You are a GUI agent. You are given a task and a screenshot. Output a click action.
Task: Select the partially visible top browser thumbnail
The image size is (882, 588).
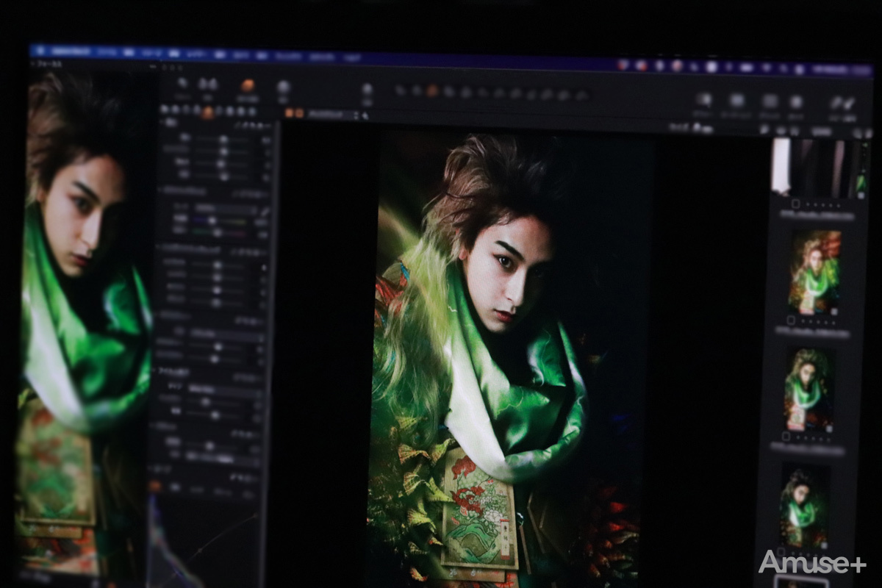coord(819,167)
